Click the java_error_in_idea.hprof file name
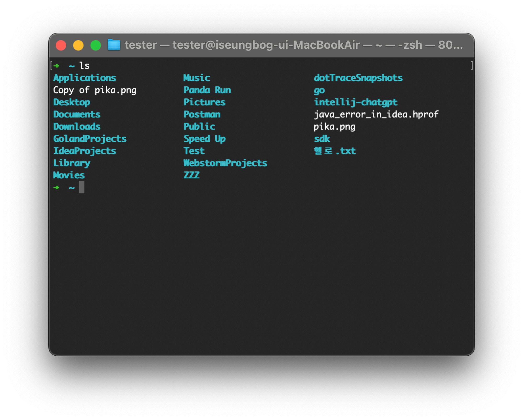This screenshot has width=523, height=420. pos(376,115)
